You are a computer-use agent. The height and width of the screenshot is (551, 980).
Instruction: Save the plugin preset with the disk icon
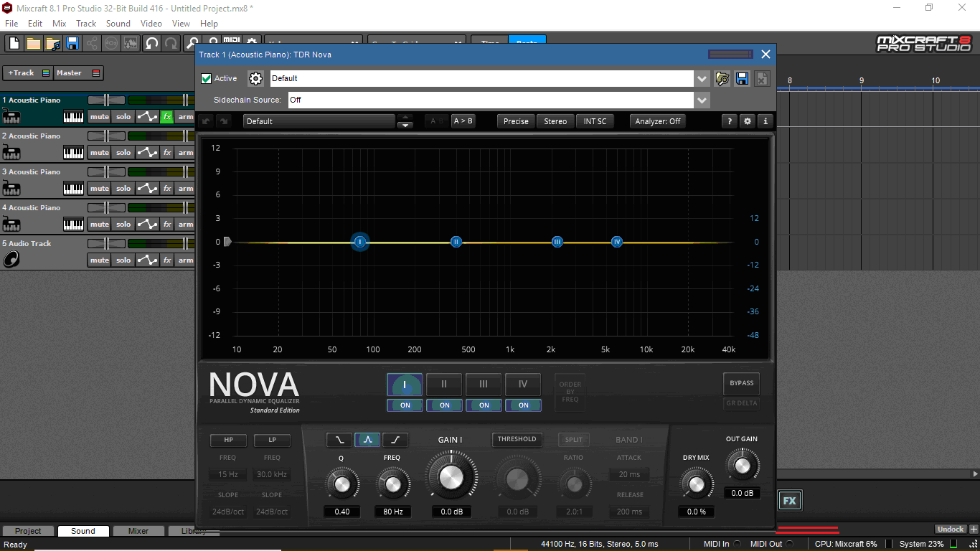743,78
